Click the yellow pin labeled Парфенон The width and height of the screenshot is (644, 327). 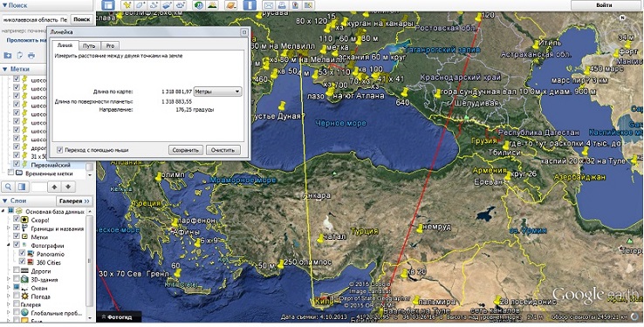(x=175, y=222)
